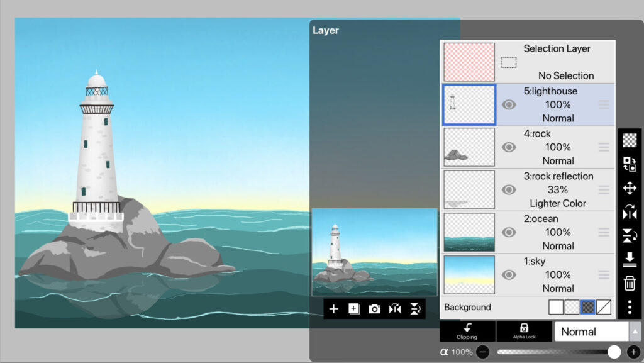Enable Clipping for the layer
644x363 pixels.
467,332
